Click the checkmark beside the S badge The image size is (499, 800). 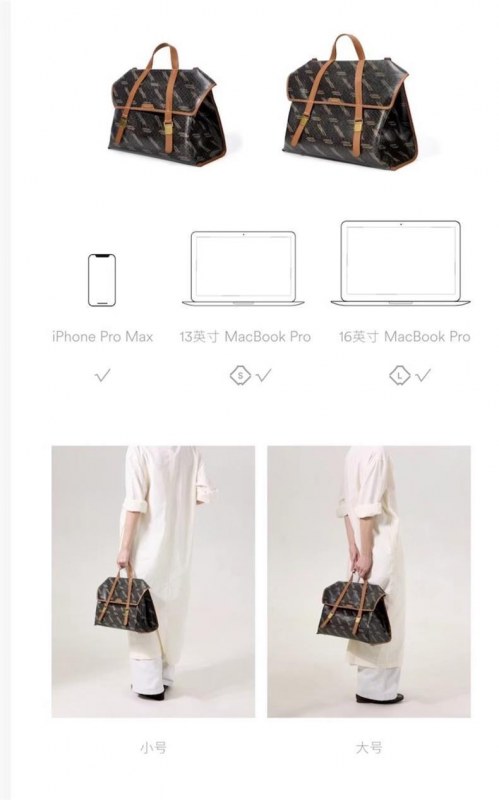(x=264, y=376)
